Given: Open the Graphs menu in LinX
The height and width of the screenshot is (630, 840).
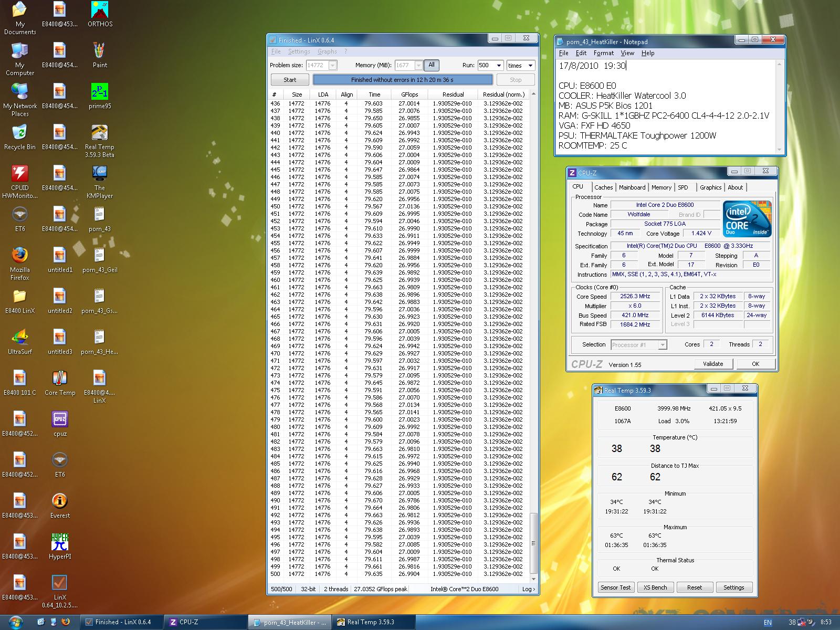Looking at the screenshot, I should [327, 51].
